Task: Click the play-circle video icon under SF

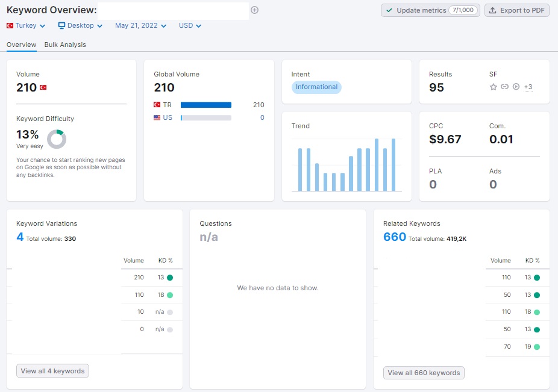Action: pos(516,87)
